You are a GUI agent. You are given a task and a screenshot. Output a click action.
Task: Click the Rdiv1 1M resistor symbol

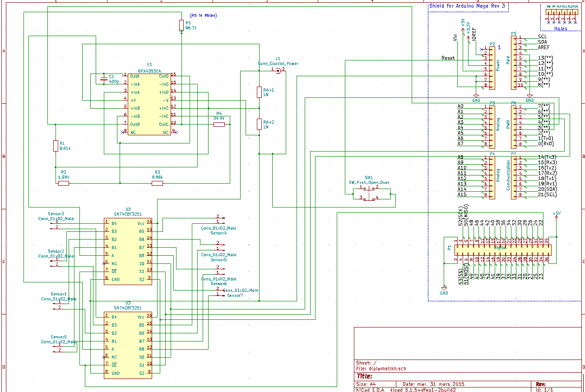point(259,92)
